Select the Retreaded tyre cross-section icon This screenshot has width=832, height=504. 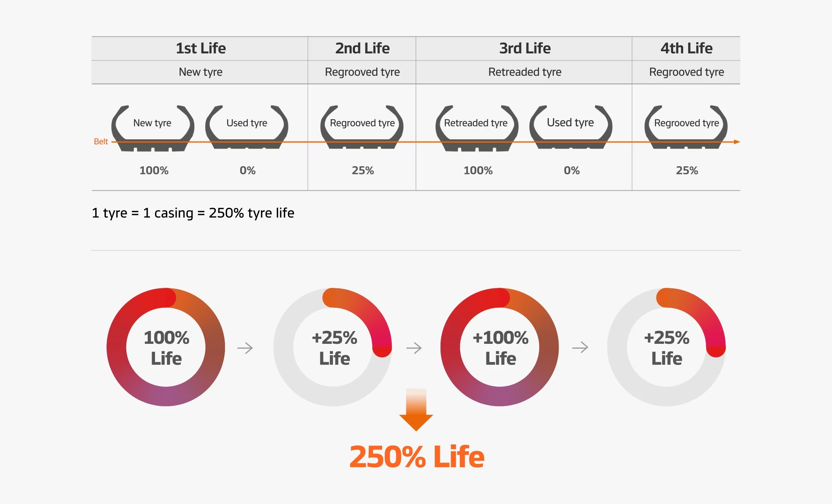477,128
